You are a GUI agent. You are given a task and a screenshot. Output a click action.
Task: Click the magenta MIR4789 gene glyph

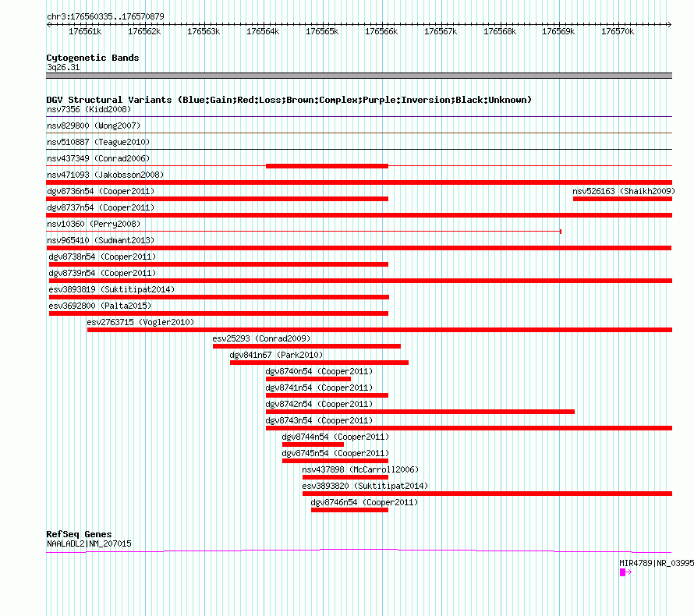625,572
